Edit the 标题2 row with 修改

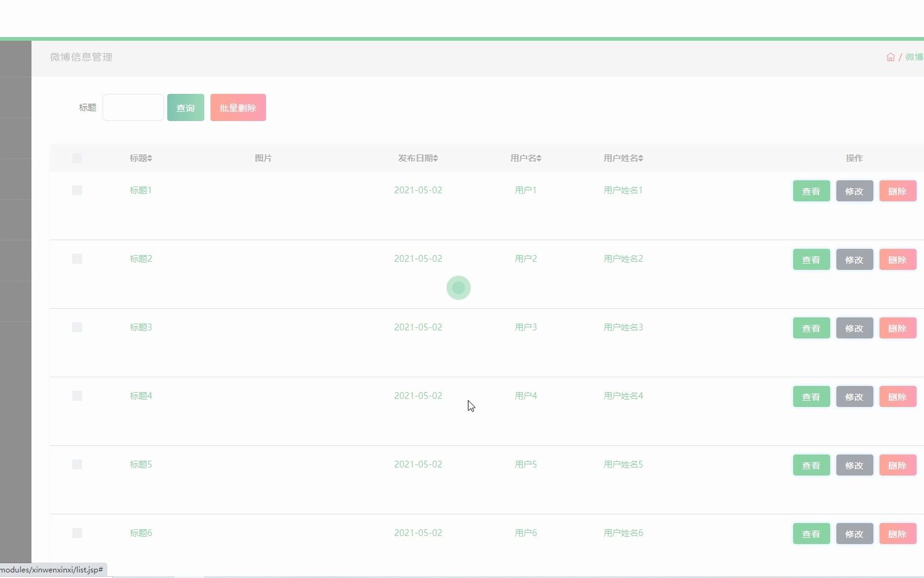click(855, 259)
